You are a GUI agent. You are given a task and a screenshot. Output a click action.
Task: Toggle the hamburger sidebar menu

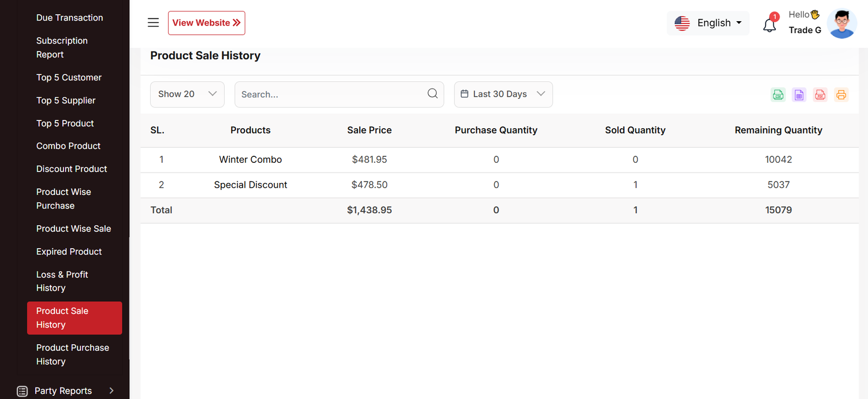(x=154, y=23)
